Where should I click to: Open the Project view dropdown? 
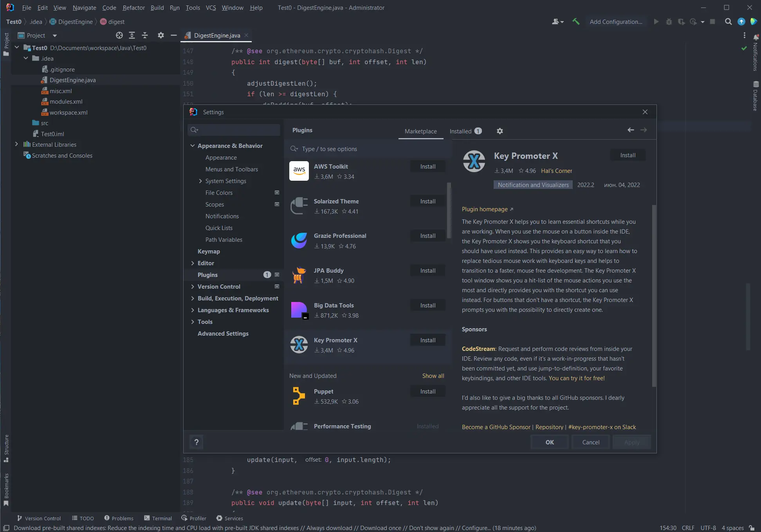[x=55, y=36]
